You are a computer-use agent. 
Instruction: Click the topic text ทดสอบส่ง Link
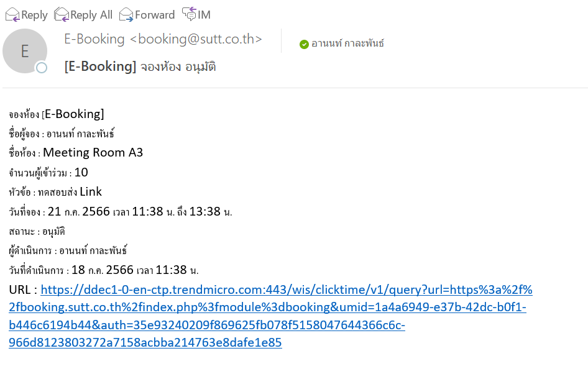tap(70, 192)
